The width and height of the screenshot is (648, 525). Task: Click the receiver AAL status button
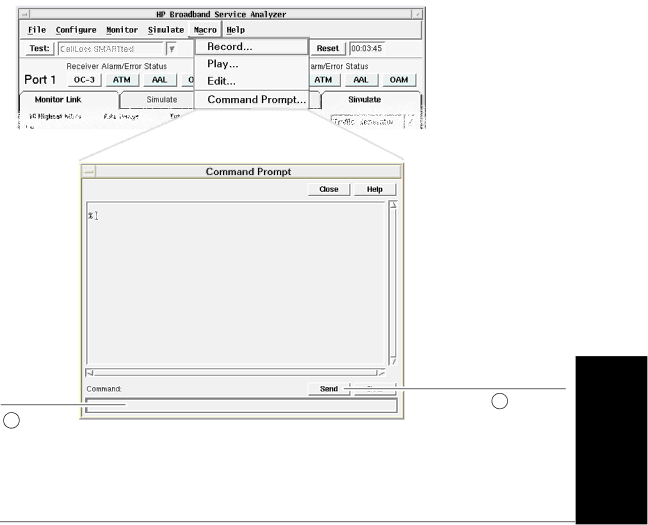(159, 80)
